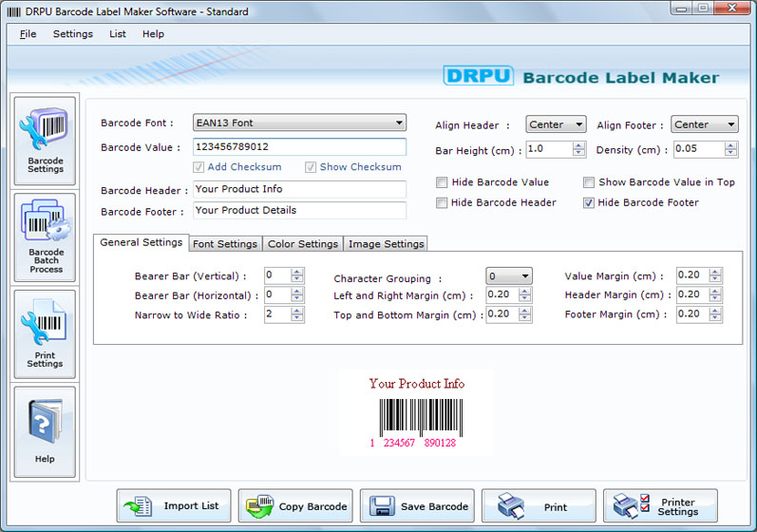This screenshot has width=757, height=532.
Task: Click the DRPU logo in banner
Action: click(478, 76)
